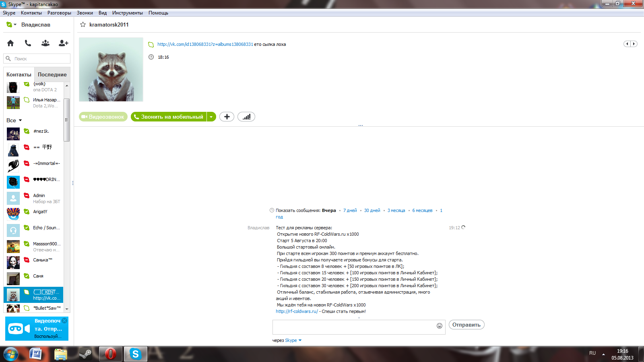
Task: Open Microsoft Word from the taskbar
Action: tap(36, 354)
